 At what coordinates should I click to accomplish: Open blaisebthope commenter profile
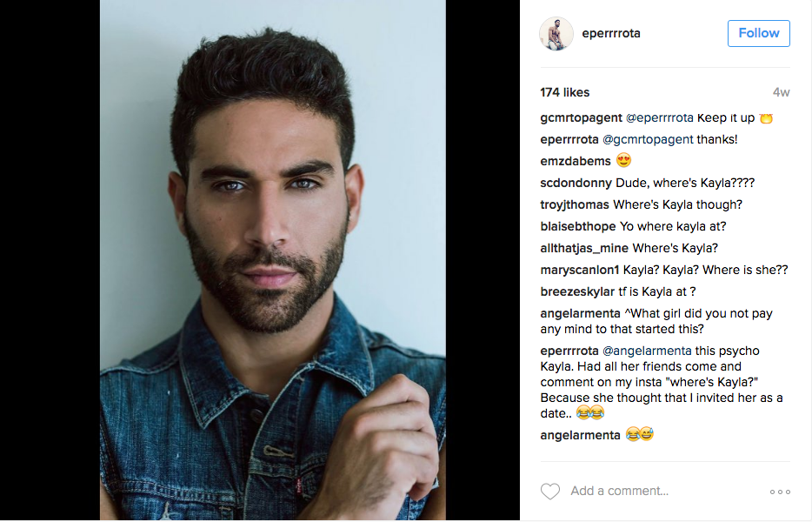[578, 226]
